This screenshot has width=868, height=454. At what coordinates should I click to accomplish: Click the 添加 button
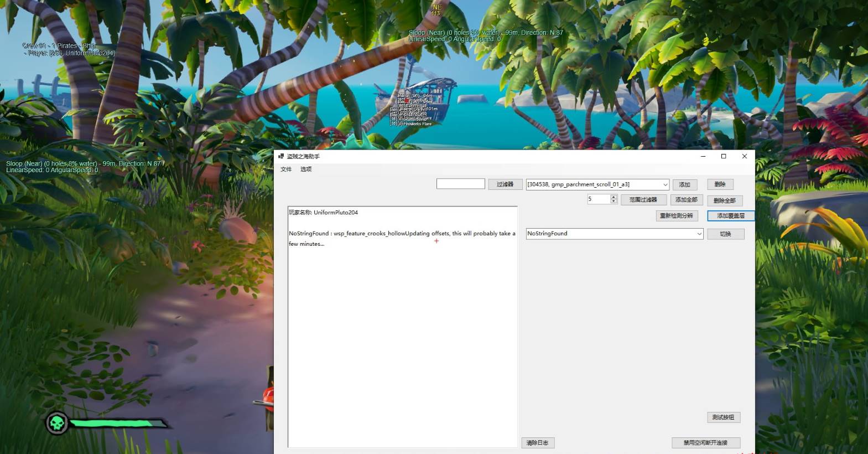[x=684, y=184]
